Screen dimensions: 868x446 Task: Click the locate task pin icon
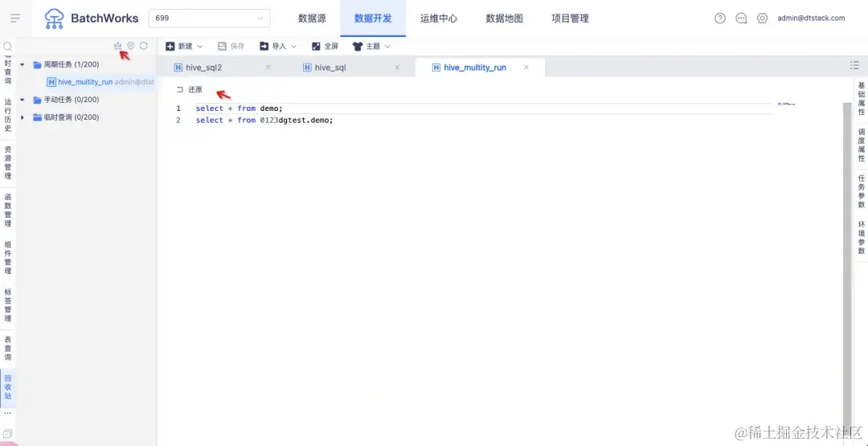[x=131, y=46]
